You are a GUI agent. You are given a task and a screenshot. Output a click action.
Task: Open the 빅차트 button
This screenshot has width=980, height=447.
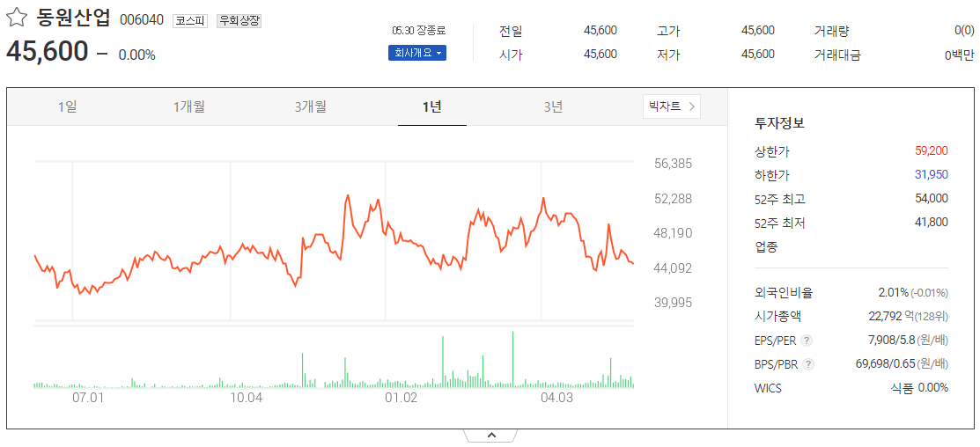tap(671, 106)
